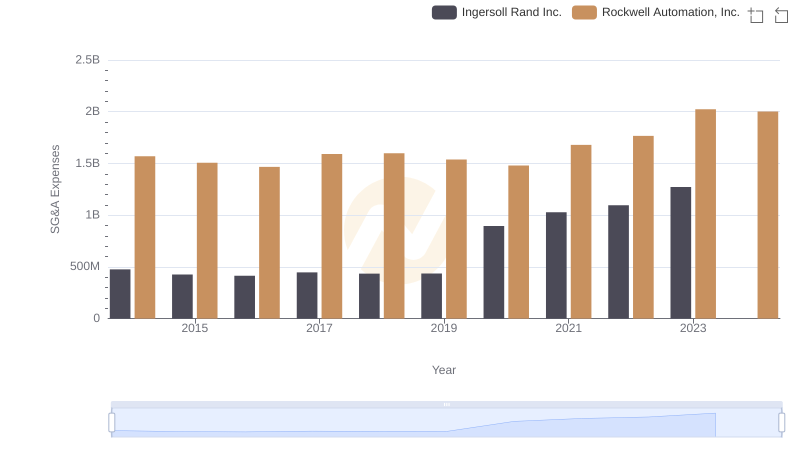Viewport: 800px width, 461px height.
Task: Click the Rockwell Automation bar for 2021
Action: (581, 232)
